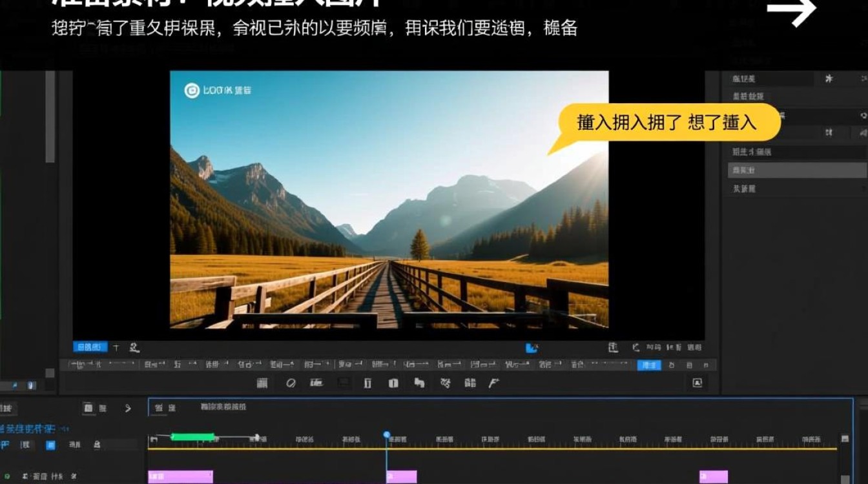The image size is (868, 484).
Task: Click the page icon left of the timeline chevron
Action: click(x=88, y=408)
